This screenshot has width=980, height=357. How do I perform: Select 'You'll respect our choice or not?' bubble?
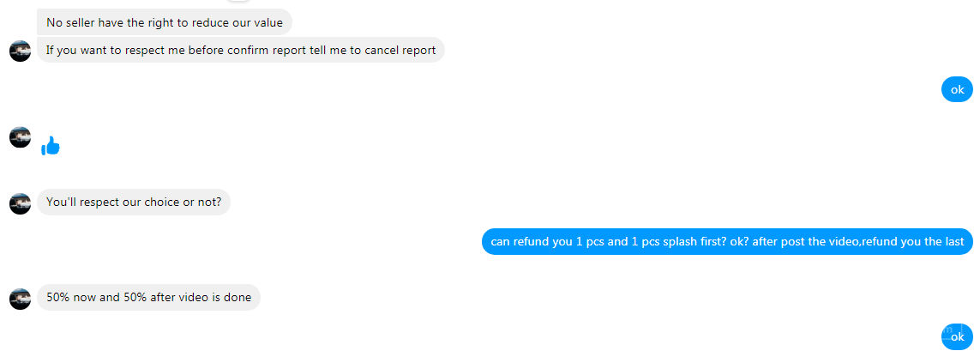(x=133, y=203)
